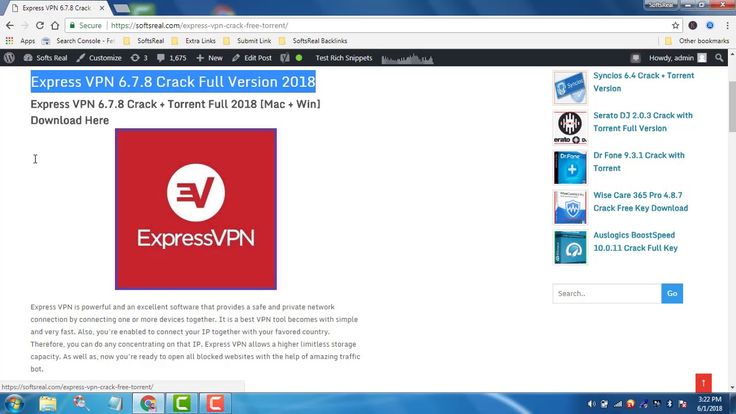Click the red scroll-to-top arrow button
Screen dimensions: 736x414
[703, 383]
